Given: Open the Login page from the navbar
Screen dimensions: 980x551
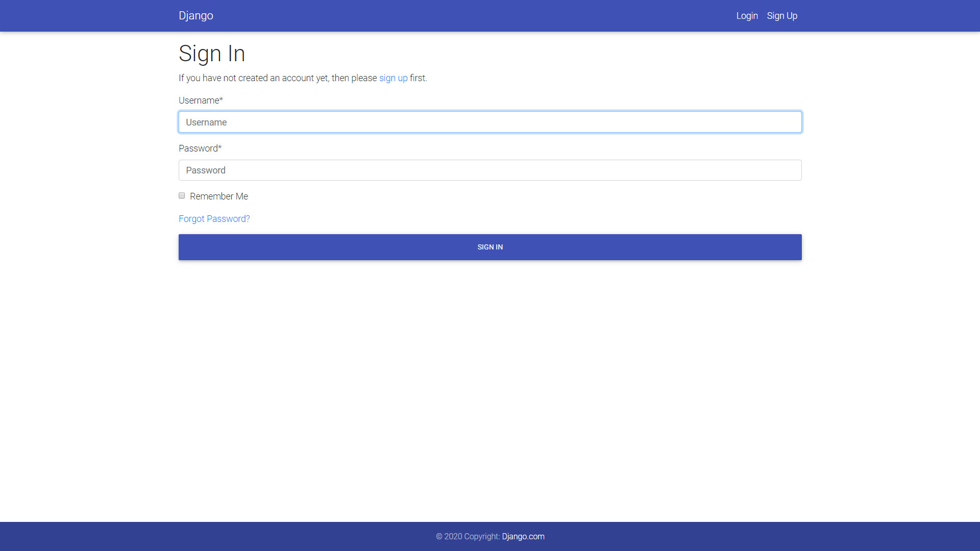Looking at the screenshot, I should [747, 16].
